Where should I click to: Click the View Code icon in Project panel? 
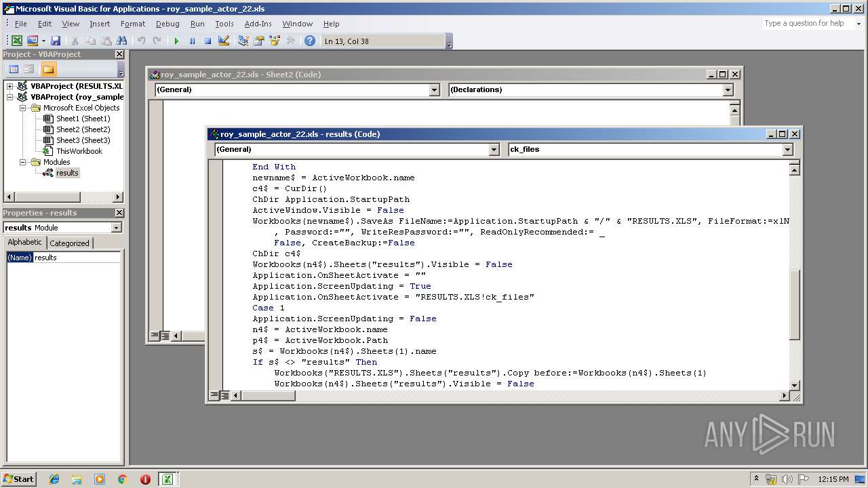click(x=13, y=69)
